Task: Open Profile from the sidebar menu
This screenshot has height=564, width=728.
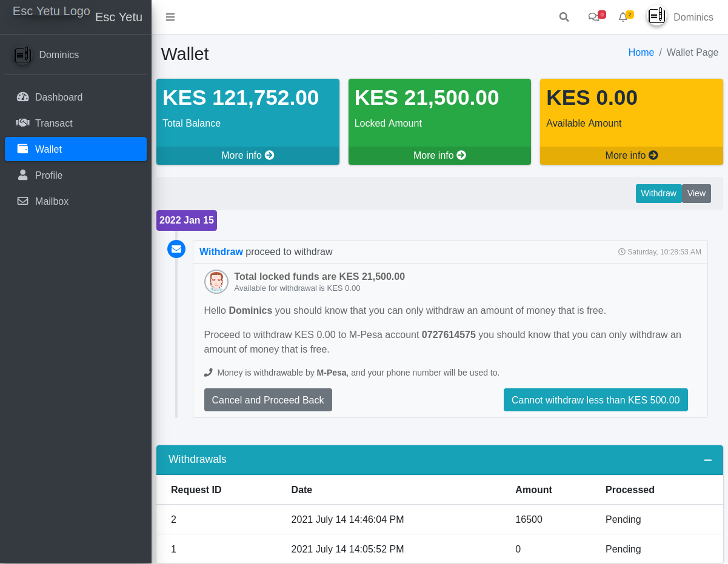Action: coord(48,175)
